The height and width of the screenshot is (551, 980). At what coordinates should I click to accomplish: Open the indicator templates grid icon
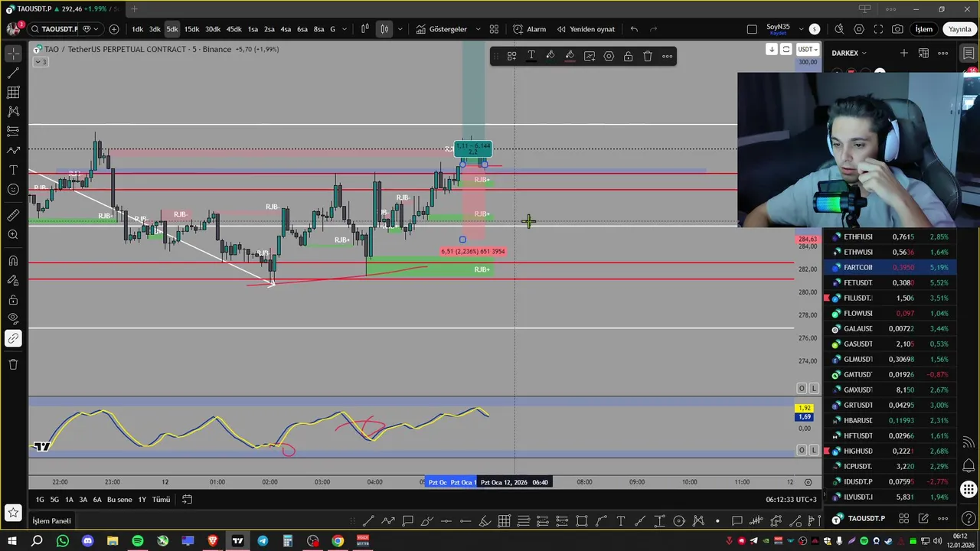[494, 29]
